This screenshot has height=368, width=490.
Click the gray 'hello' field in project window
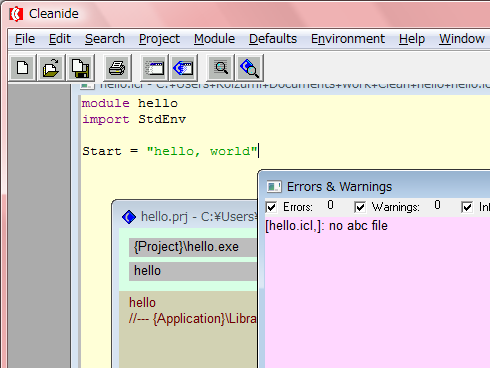click(x=193, y=271)
